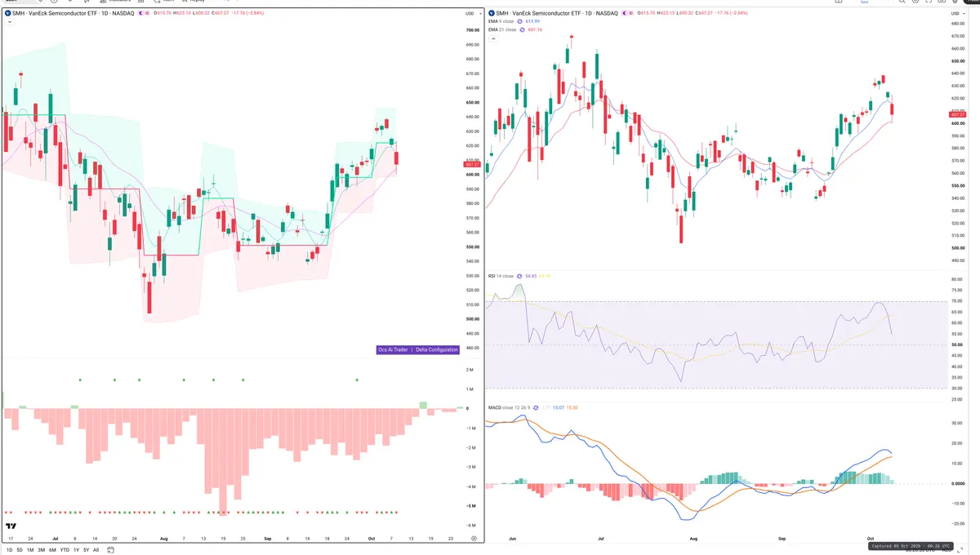Switch to the 5Y time range
Screen dimensions: 980x555
click(x=86, y=550)
